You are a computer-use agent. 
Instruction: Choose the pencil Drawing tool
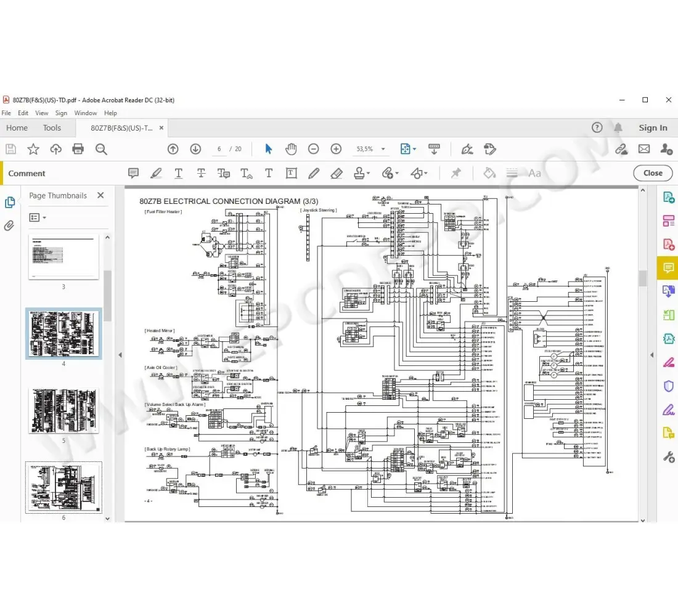coord(314,174)
